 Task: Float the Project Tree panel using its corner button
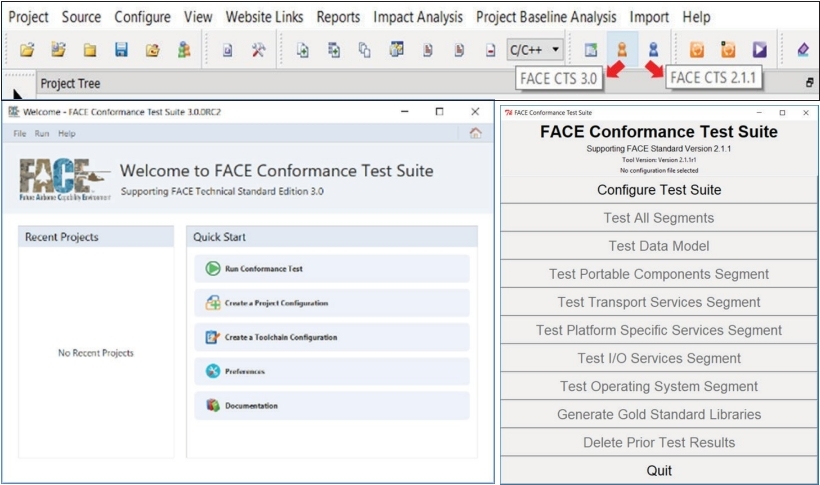[810, 83]
